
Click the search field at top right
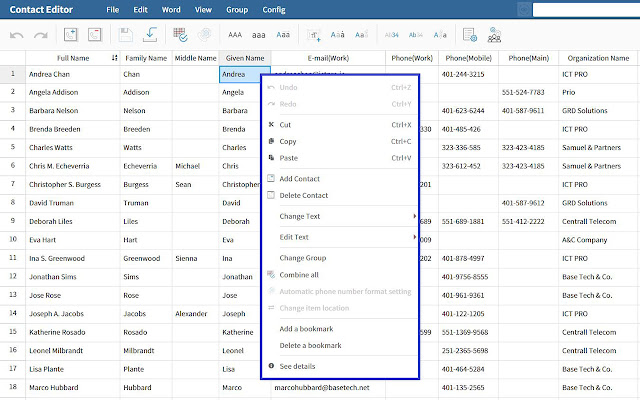[x=585, y=10]
